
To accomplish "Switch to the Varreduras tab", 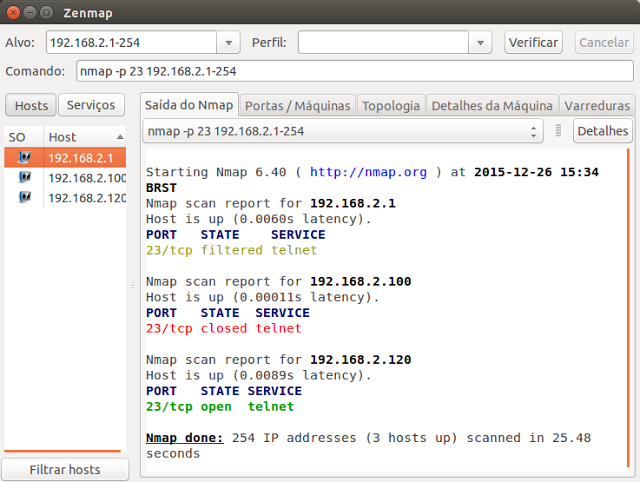I will [597, 106].
